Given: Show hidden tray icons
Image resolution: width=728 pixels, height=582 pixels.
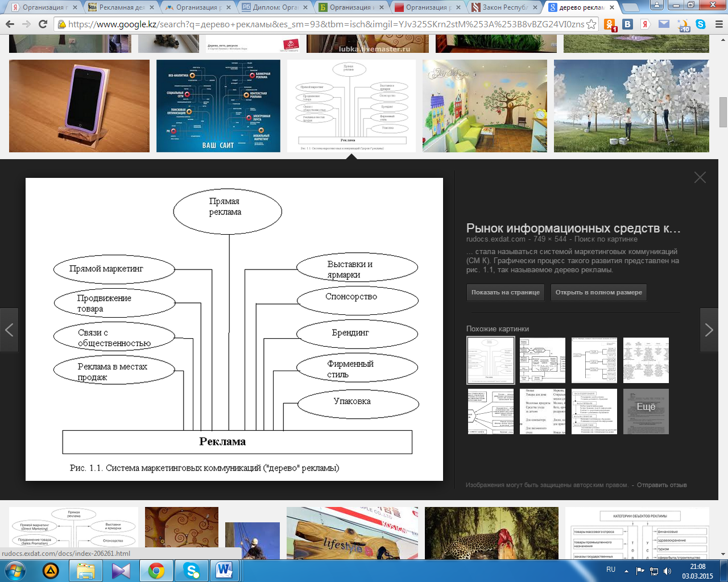Looking at the screenshot, I should point(627,571).
